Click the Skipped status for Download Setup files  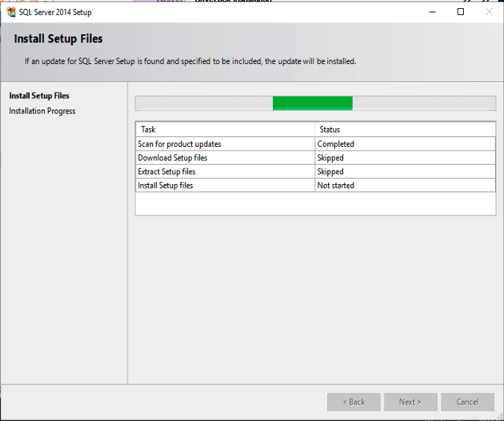330,158
